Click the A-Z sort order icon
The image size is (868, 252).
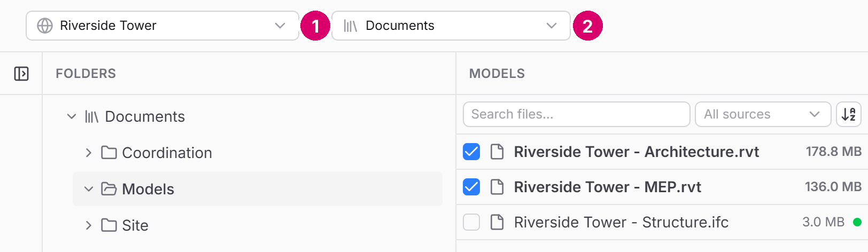(849, 114)
